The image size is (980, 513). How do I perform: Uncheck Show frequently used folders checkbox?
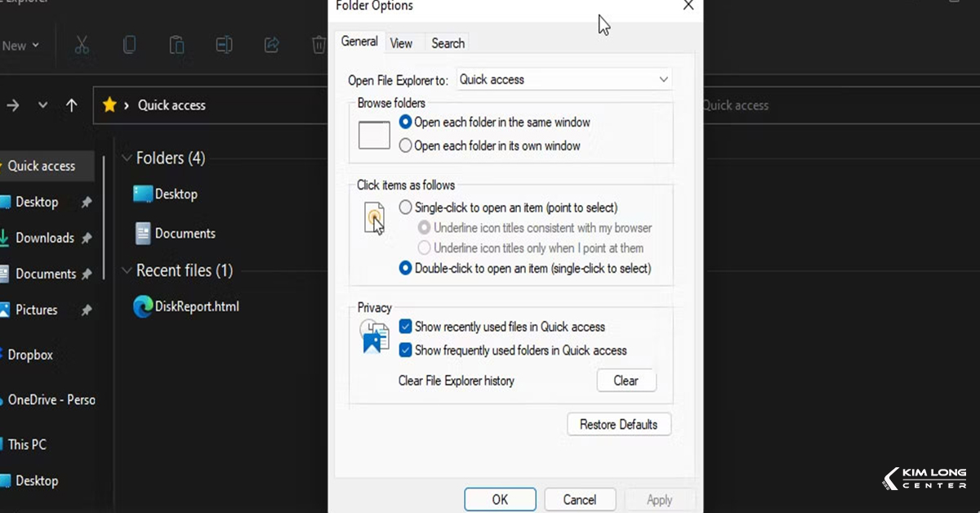[405, 350]
